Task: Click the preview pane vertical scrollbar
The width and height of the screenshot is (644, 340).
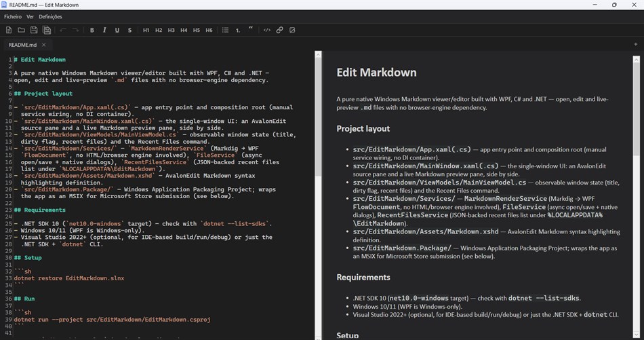Action: click(636, 108)
